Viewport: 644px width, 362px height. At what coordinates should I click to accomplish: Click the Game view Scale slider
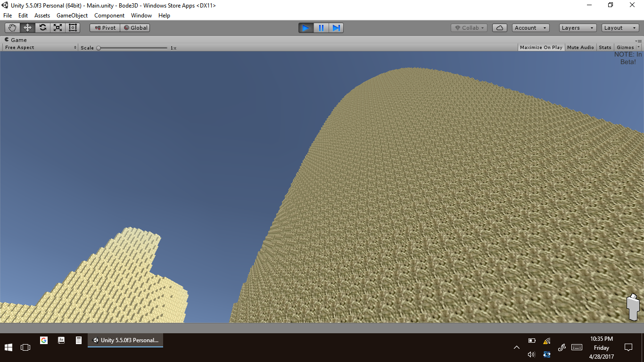click(x=132, y=48)
